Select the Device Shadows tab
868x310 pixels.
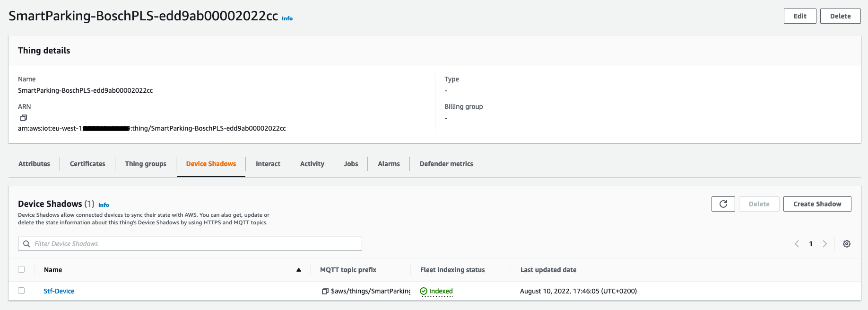coord(211,164)
